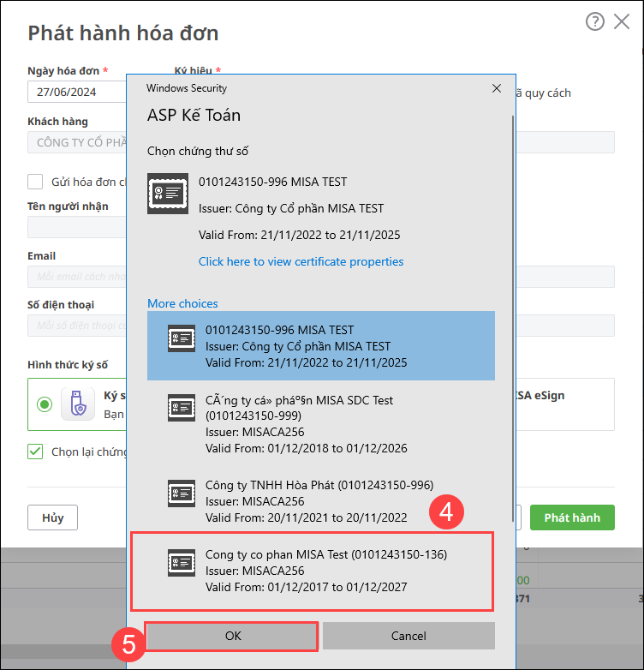Image resolution: width=644 pixels, height=670 pixels.
Task: Click Cong ty co phan MISA Test certificate icon
Action: pos(181,562)
